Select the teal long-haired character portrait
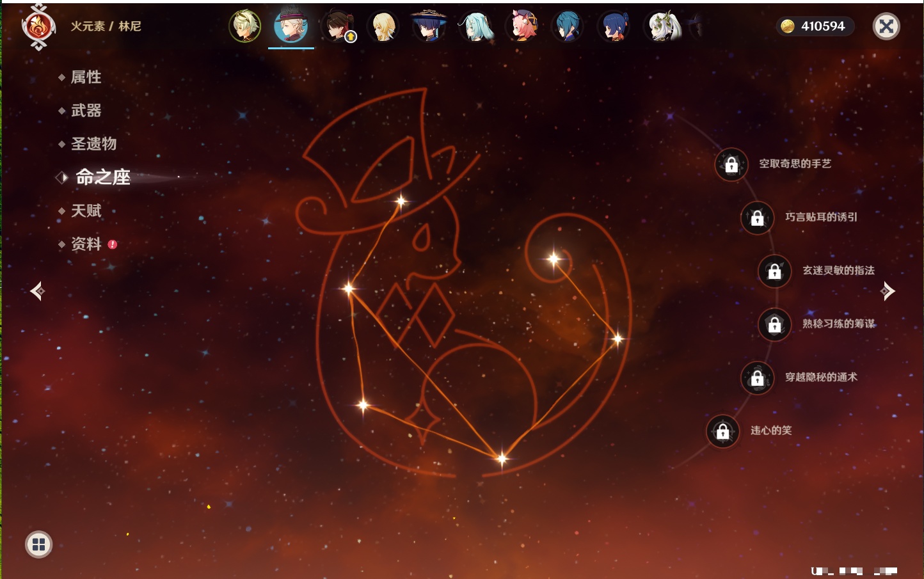The width and height of the screenshot is (924, 579). click(x=475, y=26)
